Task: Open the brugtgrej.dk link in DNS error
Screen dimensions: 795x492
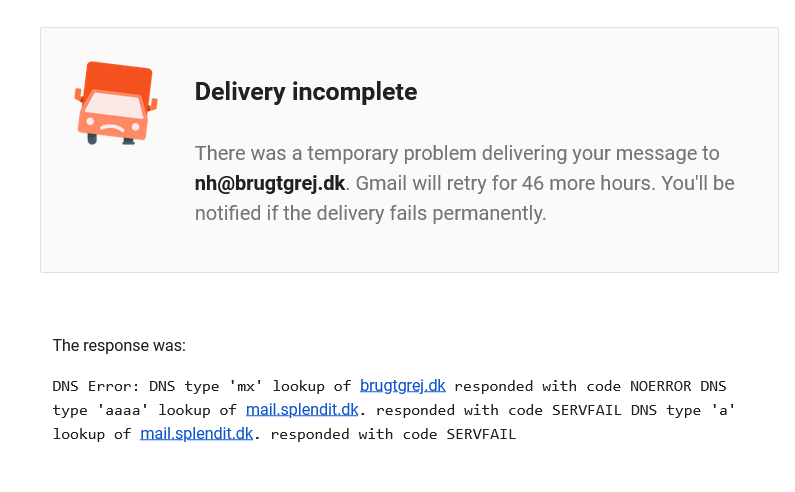Action: click(403, 386)
